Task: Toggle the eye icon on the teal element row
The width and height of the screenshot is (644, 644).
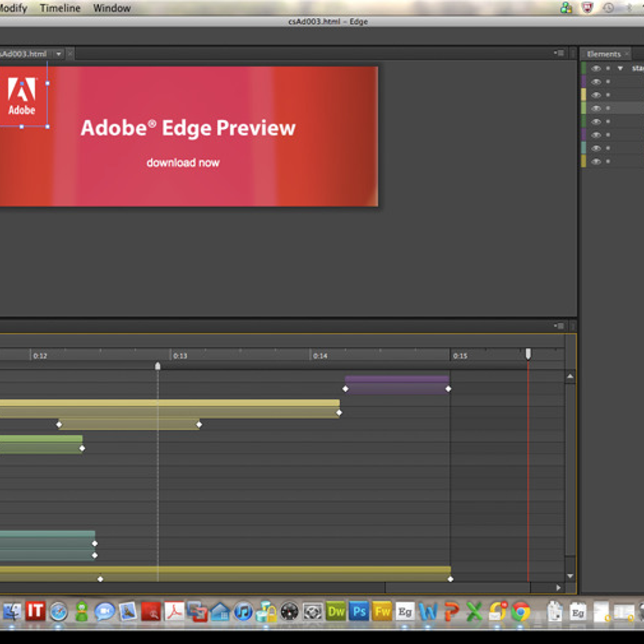Action: pos(596,148)
